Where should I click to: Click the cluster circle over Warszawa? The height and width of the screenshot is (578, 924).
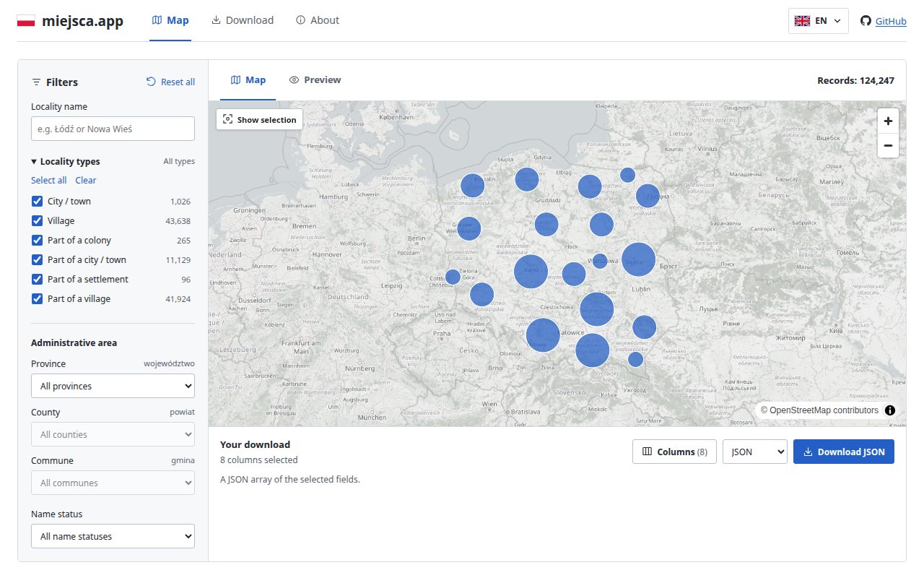(600, 261)
